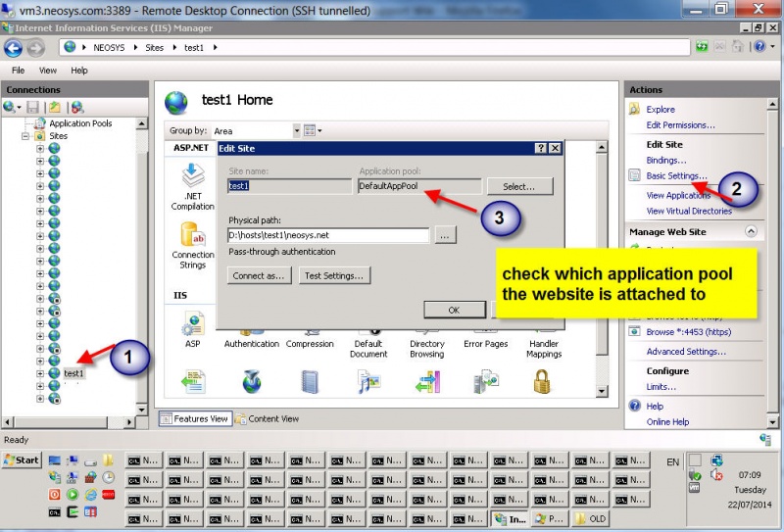Click the OLD folder taskbar item

(591, 519)
